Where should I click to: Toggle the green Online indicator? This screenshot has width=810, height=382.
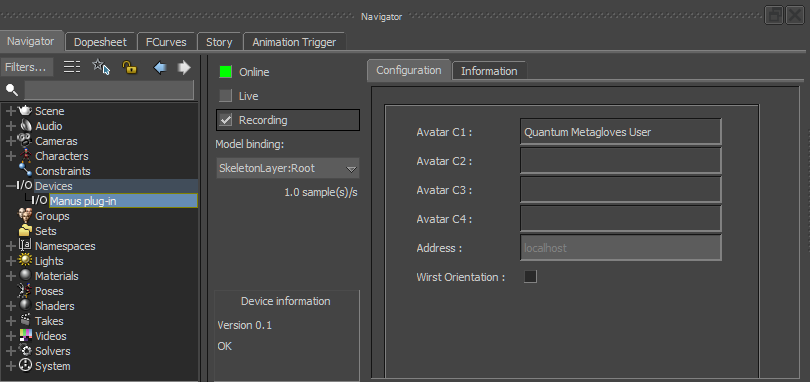226,72
